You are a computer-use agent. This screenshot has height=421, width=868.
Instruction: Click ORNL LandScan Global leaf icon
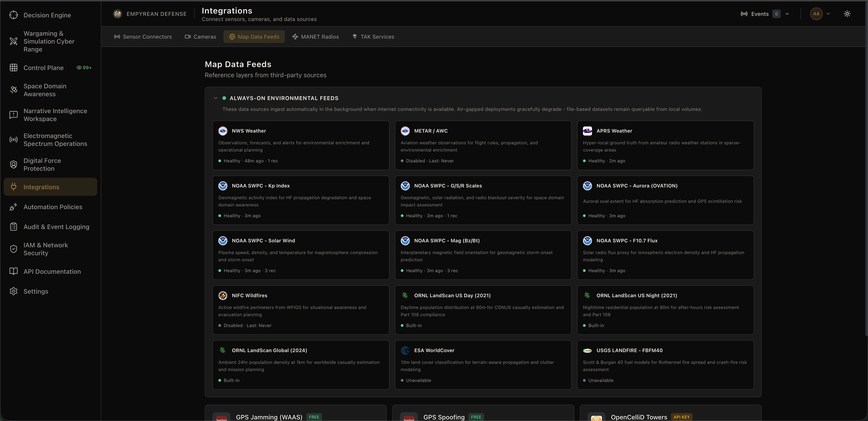(x=223, y=350)
